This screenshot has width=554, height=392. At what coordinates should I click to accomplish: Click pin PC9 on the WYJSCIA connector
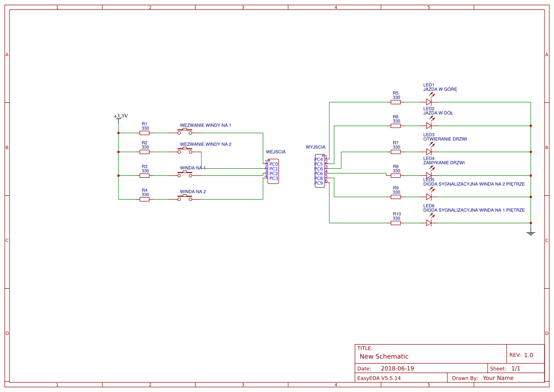(318, 183)
